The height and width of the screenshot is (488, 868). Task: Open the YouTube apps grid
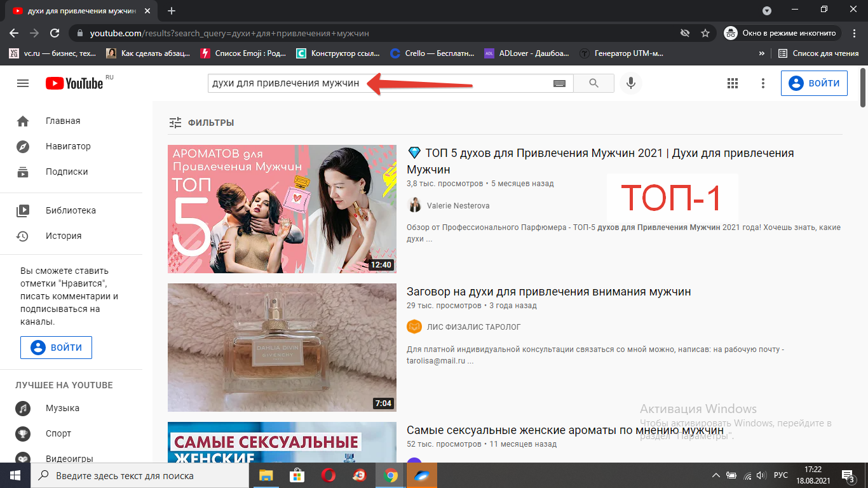[732, 83]
